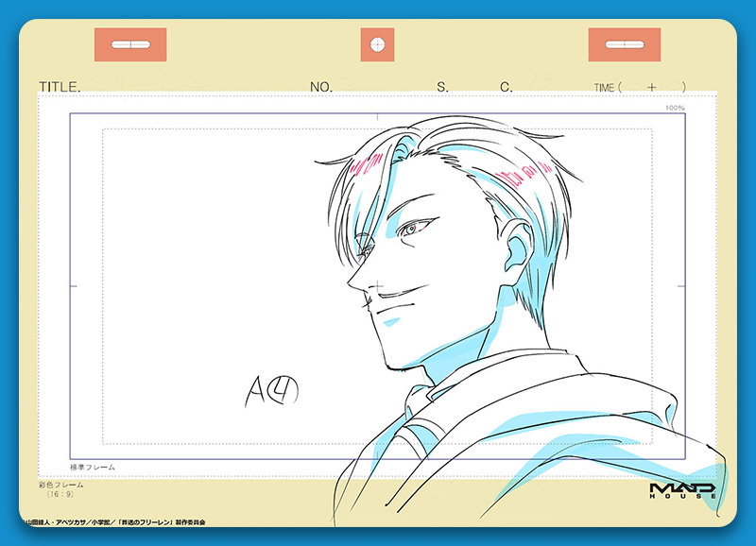Click the 彩色フレーム (16:9) label
Screen dimensions: 756x546
[x=60, y=489]
